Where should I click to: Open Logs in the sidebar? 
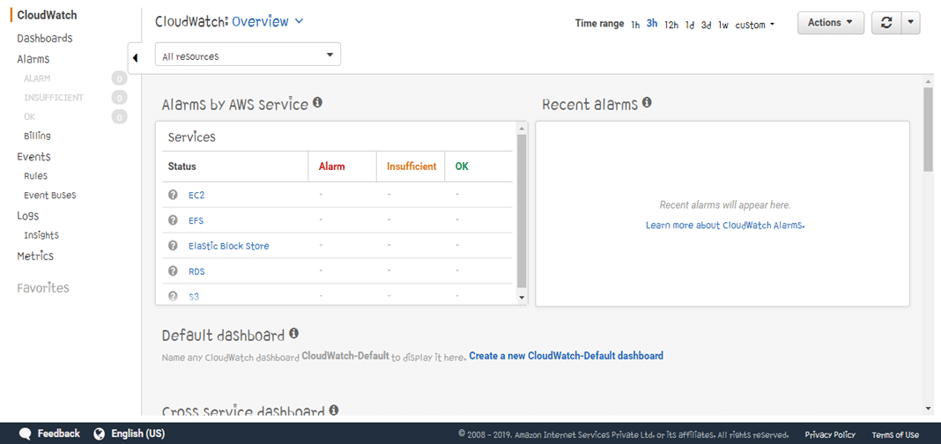click(28, 216)
